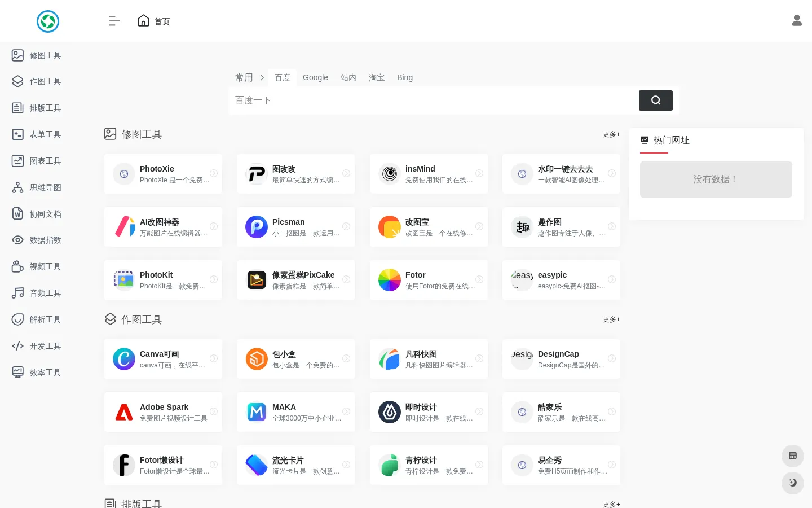
Task: Open 思维导图 in the sidebar
Action: point(37,187)
